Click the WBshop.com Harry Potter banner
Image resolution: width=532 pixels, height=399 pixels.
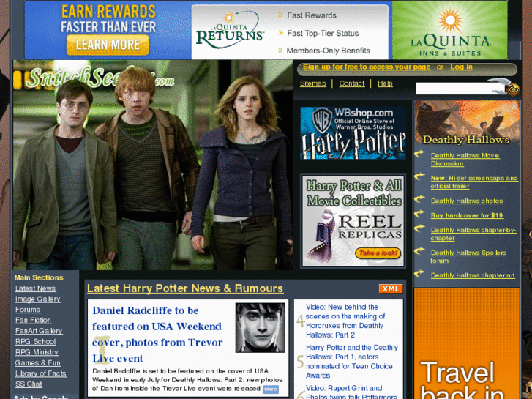point(353,133)
